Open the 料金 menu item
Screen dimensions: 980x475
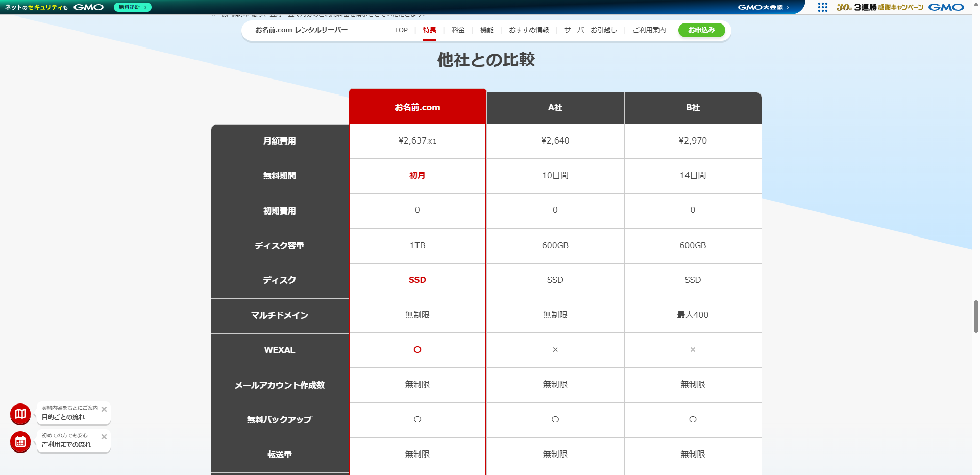click(x=458, y=30)
